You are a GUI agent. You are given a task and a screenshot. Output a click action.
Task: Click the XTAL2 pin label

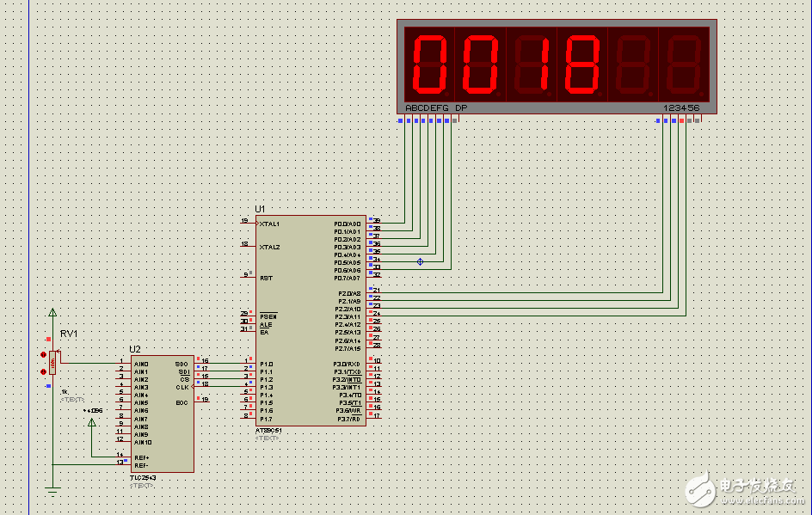(x=270, y=248)
